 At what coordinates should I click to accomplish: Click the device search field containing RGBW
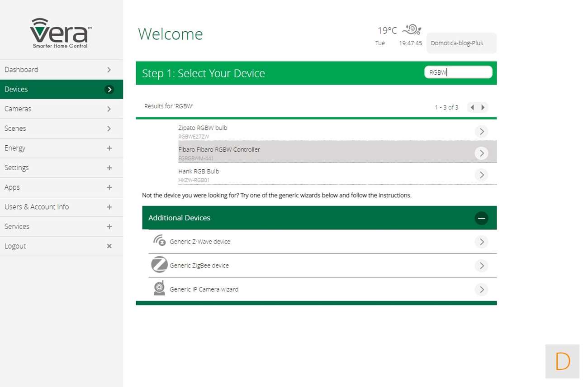tap(458, 72)
